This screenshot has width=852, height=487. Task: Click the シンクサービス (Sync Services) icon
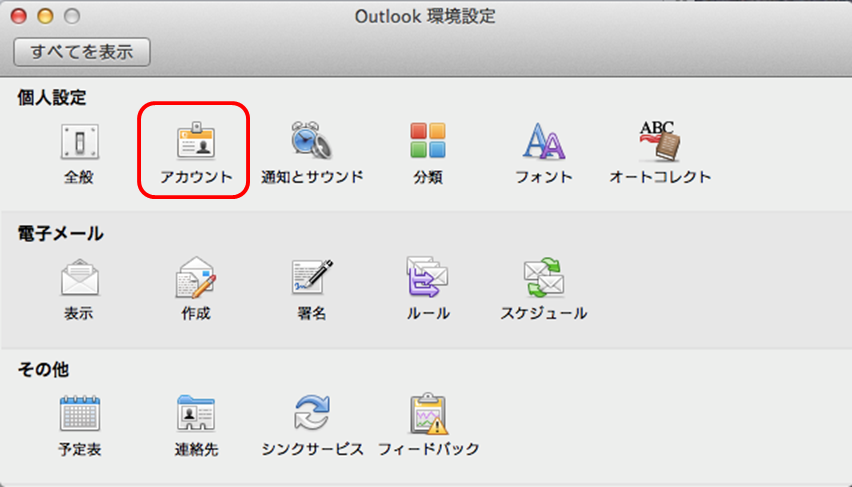tap(311, 414)
